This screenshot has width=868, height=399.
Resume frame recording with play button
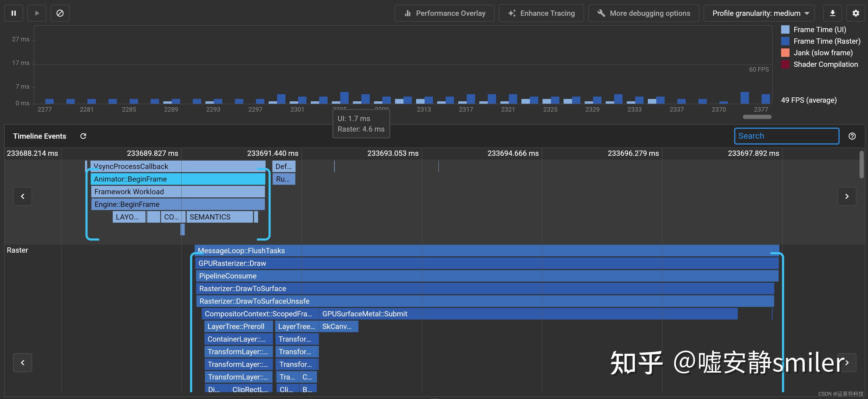coord(37,13)
